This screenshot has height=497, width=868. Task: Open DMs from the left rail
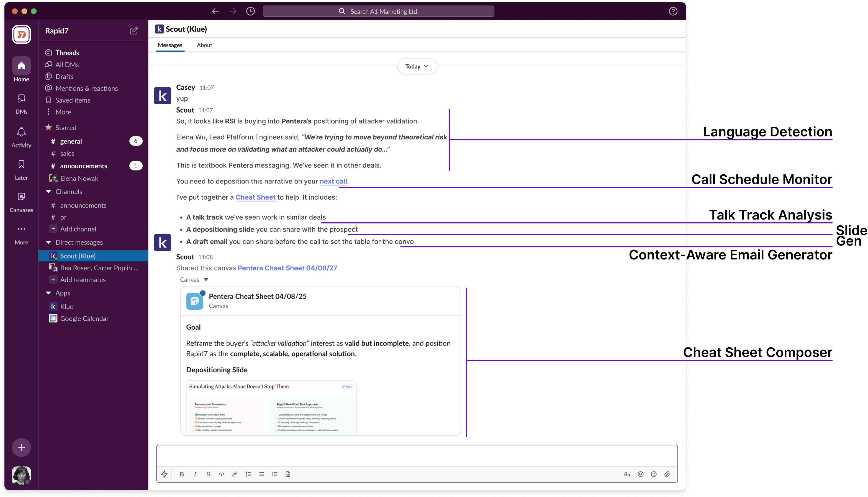[21, 104]
